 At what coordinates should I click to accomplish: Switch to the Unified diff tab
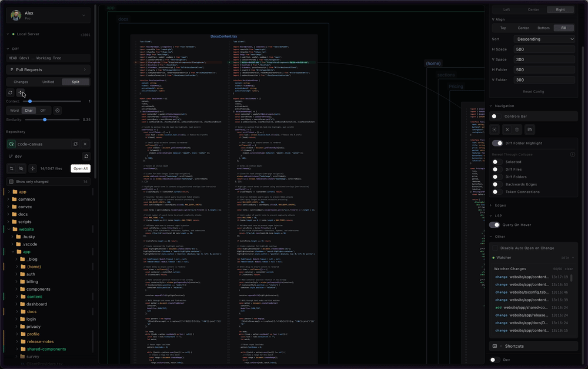pyautogui.click(x=48, y=82)
